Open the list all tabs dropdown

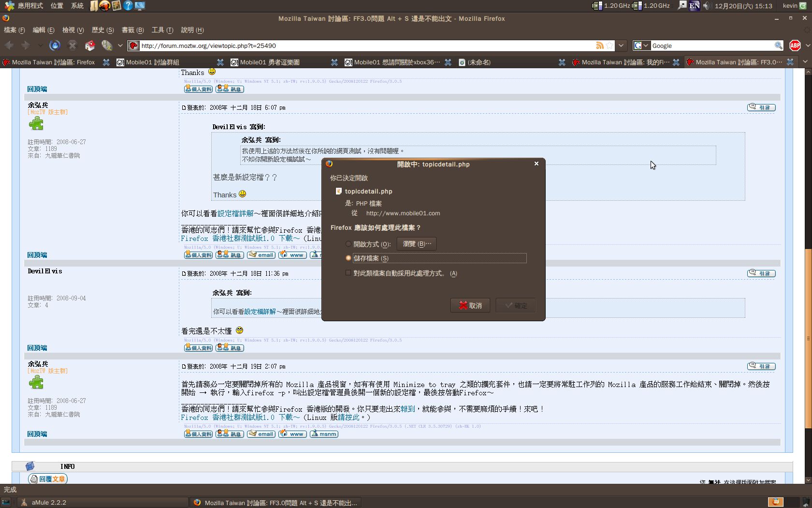(x=805, y=62)
